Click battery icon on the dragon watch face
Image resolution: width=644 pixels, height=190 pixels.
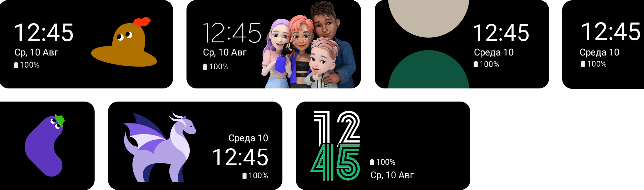coord(245,176)
